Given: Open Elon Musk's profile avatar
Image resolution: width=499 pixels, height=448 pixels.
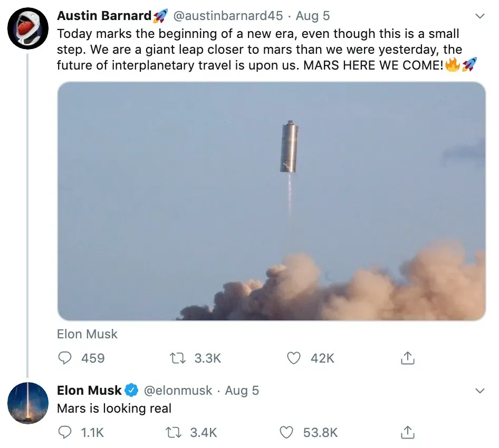Looking at the screenshot, I should [x=28, y=403].
